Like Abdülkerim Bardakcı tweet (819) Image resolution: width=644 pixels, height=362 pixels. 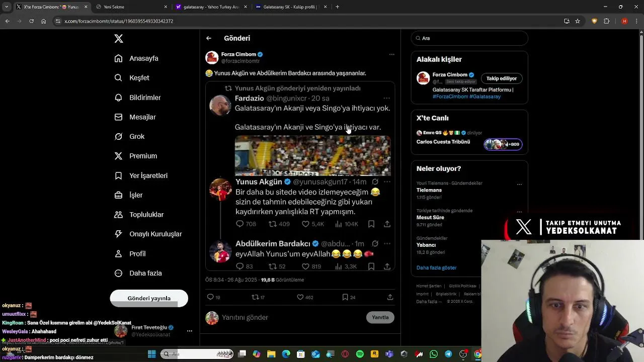tap(311, 266)
